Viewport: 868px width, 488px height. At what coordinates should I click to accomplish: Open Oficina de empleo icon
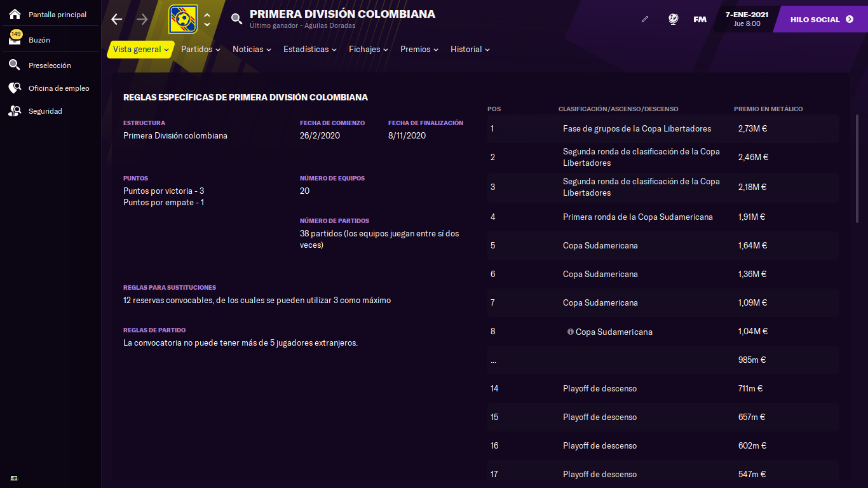click(x=15, y=88)
